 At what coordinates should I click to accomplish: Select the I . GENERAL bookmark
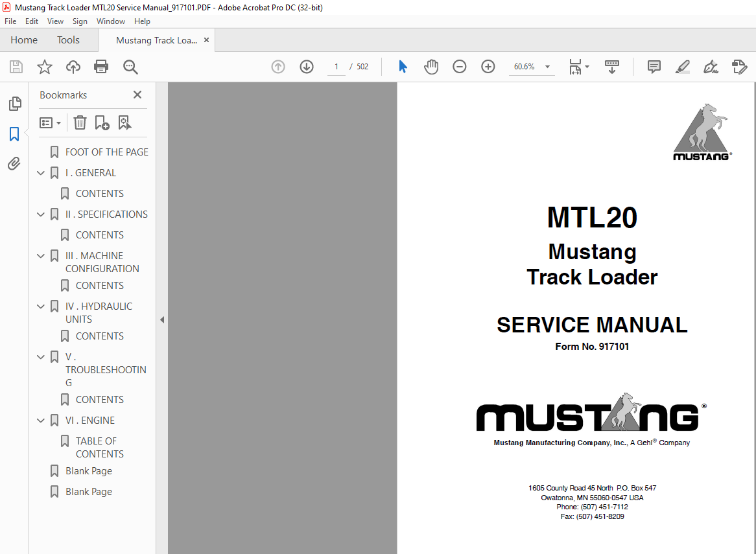click(91, 172)
